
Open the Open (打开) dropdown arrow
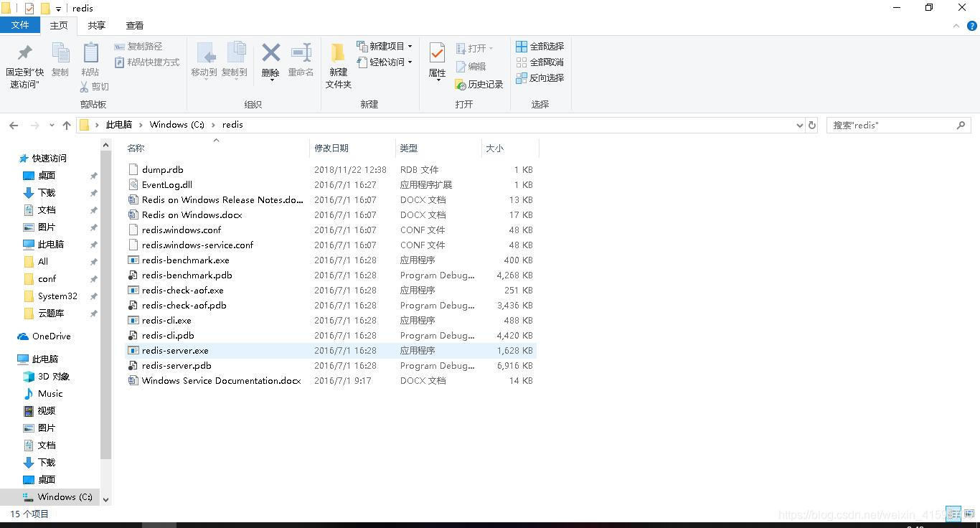pyautogui.click(x=491, y=49)
